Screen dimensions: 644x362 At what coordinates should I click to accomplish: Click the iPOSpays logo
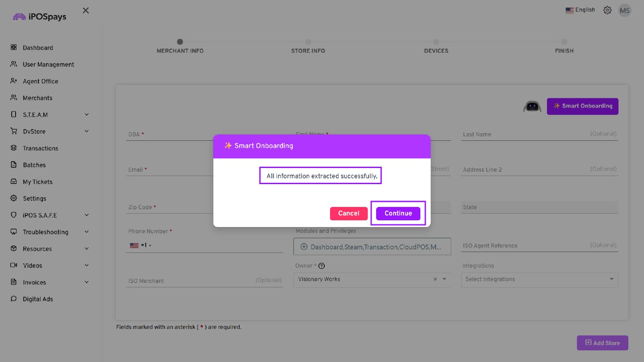[39, 17]
